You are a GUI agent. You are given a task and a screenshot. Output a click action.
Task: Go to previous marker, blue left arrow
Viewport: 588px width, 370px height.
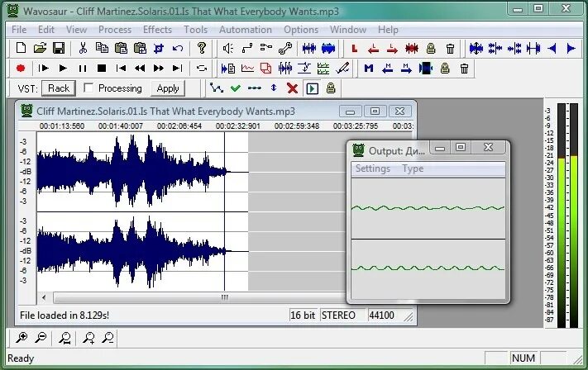coord(387,69)
